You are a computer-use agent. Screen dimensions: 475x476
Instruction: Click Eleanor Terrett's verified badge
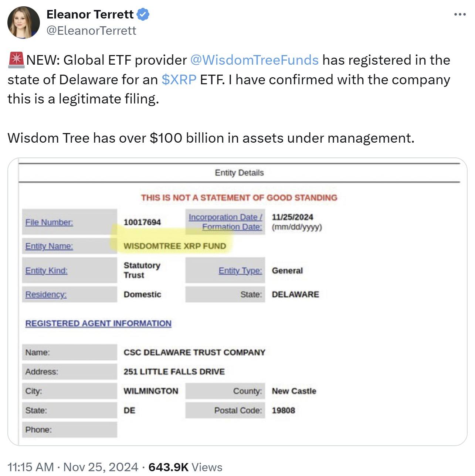click(x=143, y=14)
